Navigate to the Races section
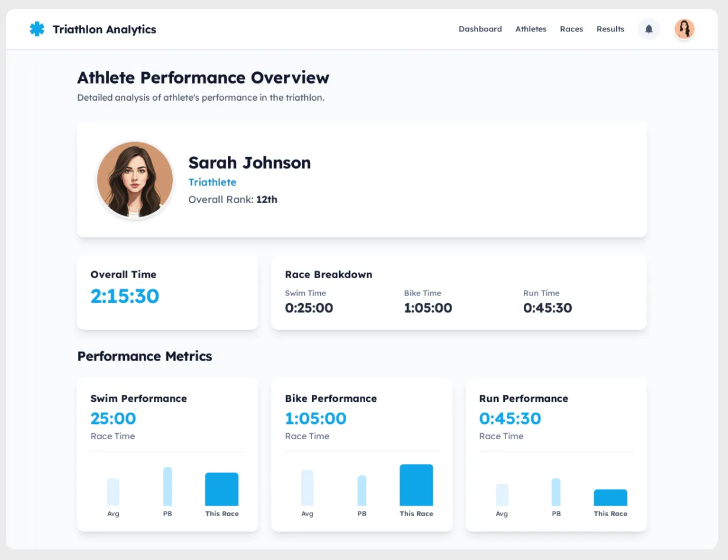This screenshot has width=728, height=560. click(x=571, y=29)
